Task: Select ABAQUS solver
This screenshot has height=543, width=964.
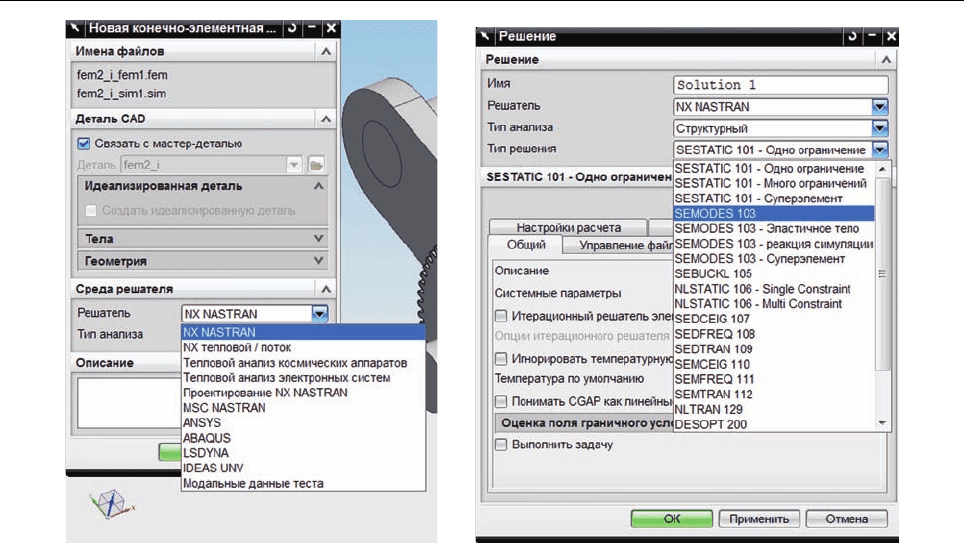Action: 303,438
